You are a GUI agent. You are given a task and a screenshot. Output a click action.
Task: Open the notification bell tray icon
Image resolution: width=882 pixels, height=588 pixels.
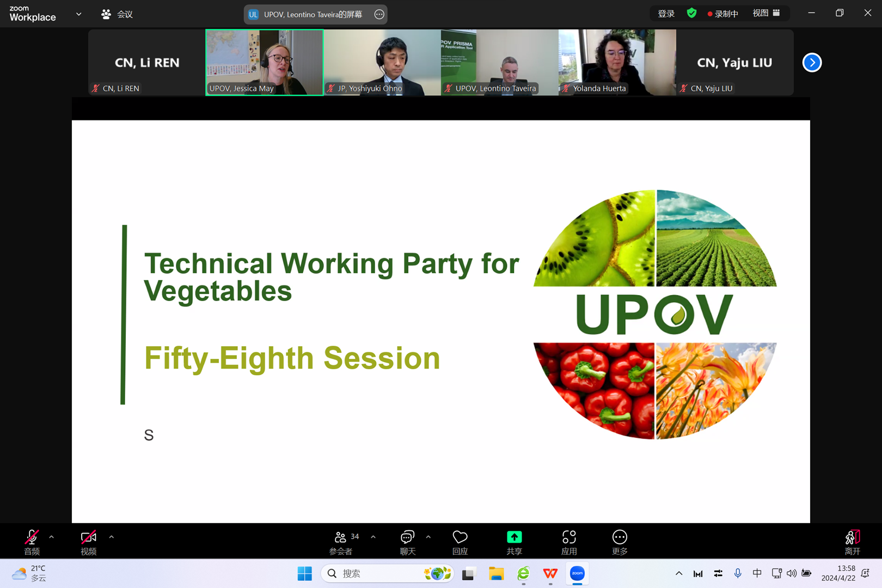coord(866,573)
